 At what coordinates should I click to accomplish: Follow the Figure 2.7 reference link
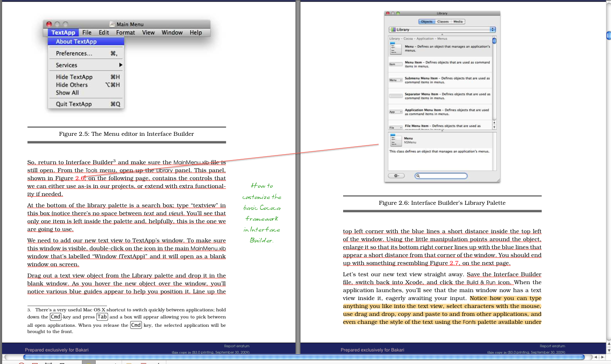454,263
